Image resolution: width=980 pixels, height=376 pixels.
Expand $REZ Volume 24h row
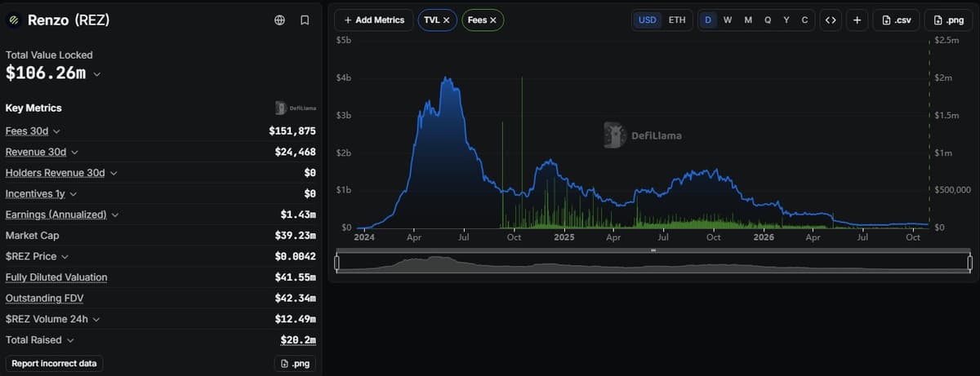coord(95,320)
